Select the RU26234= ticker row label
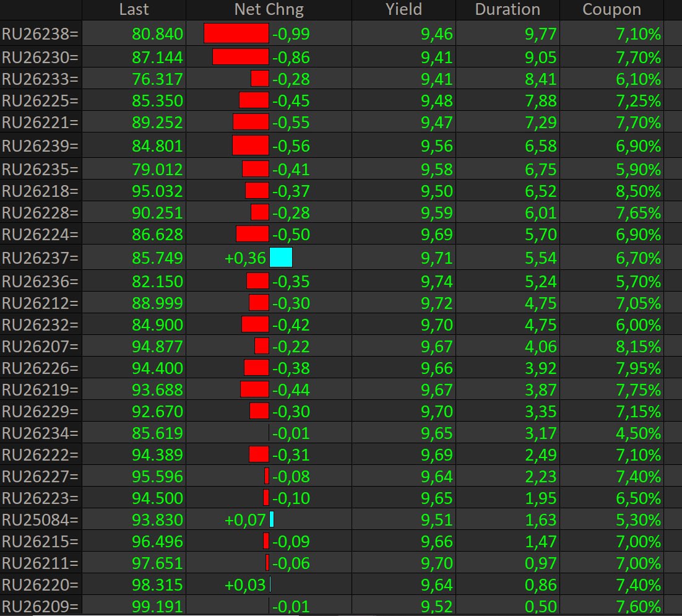This screenshot has height=616, width=682. coord(40,433)
